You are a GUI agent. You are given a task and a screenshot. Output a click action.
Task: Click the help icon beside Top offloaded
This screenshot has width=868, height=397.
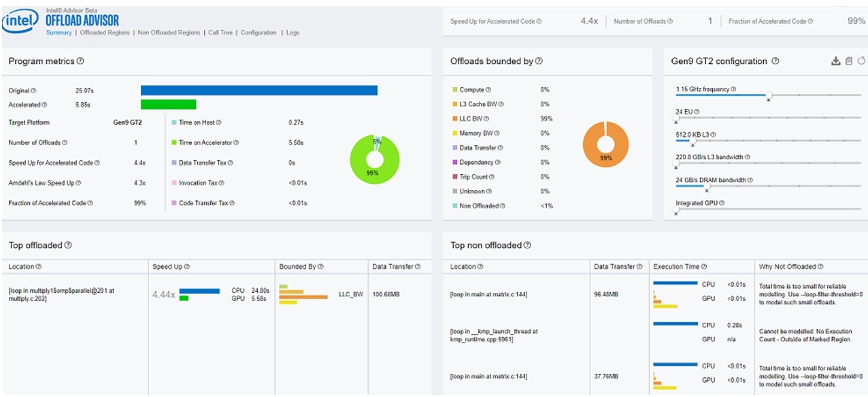68,245
